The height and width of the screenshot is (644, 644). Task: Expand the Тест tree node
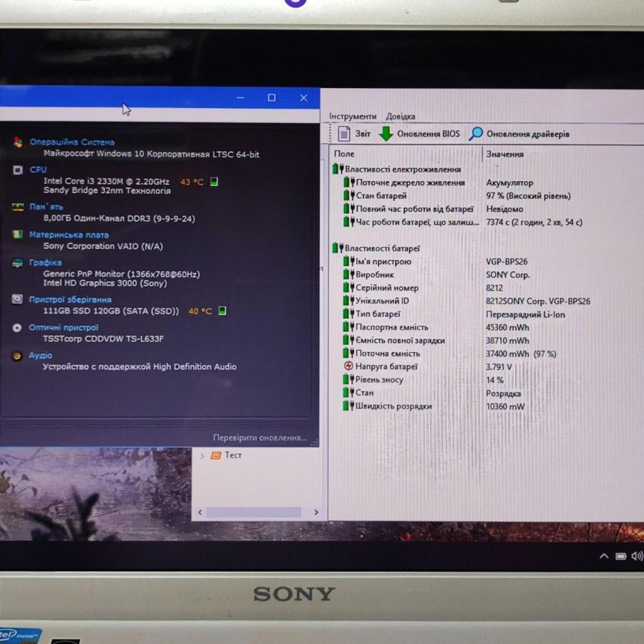pyautogui.click(x=202, y=456)
